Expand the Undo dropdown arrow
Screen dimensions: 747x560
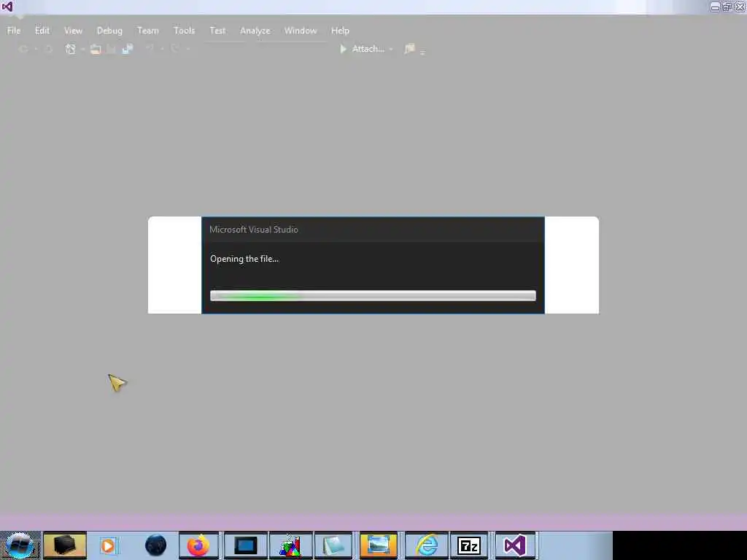(x=162, y=49)
